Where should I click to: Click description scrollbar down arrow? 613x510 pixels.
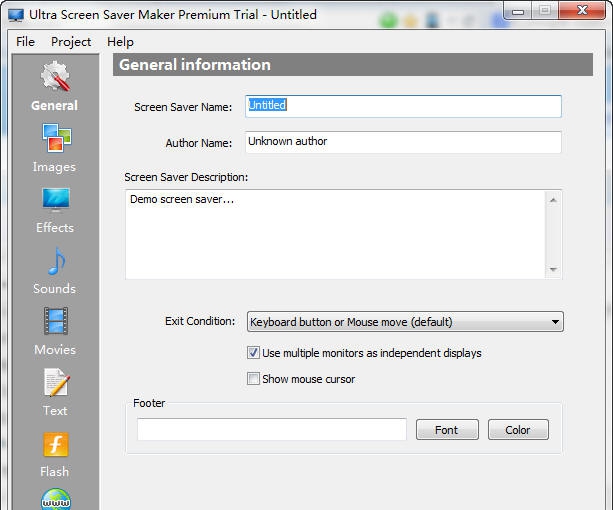tap(553, 269)
